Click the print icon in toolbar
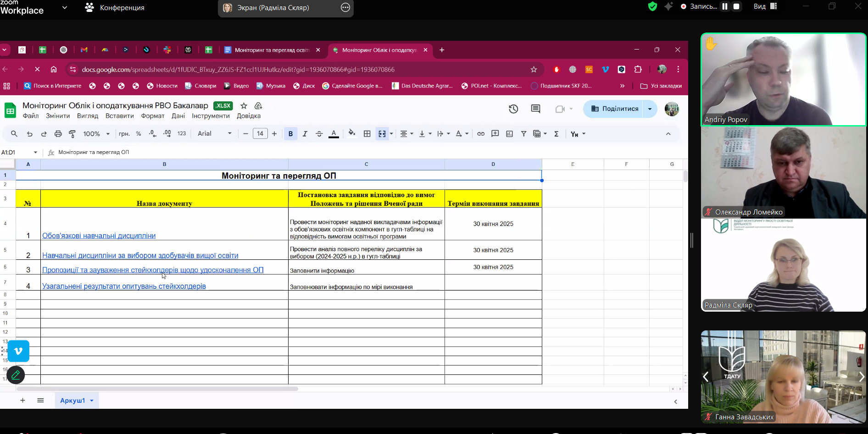Screen dimensions: 868x434 (x=58, y=134)
